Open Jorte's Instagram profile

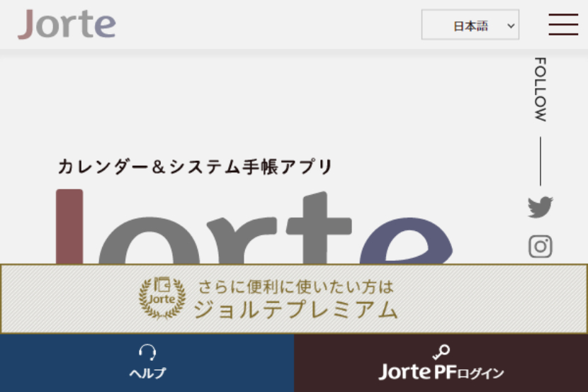(540, 247)
